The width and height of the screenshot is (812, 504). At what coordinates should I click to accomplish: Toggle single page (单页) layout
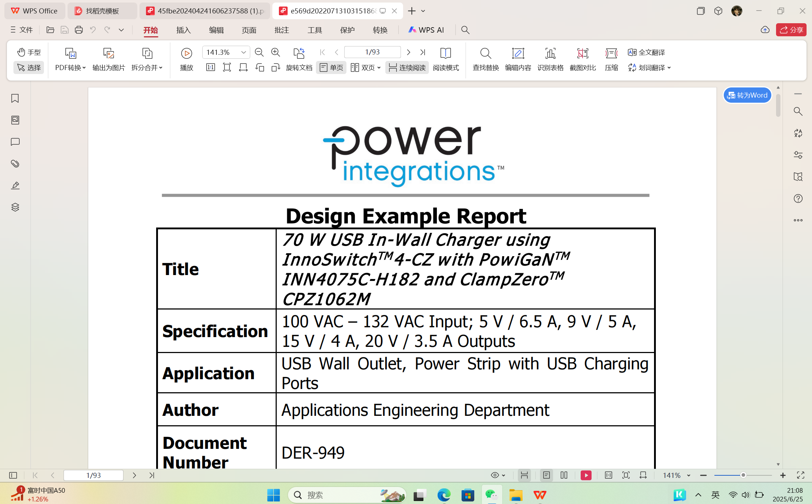[x=331, y=67]
